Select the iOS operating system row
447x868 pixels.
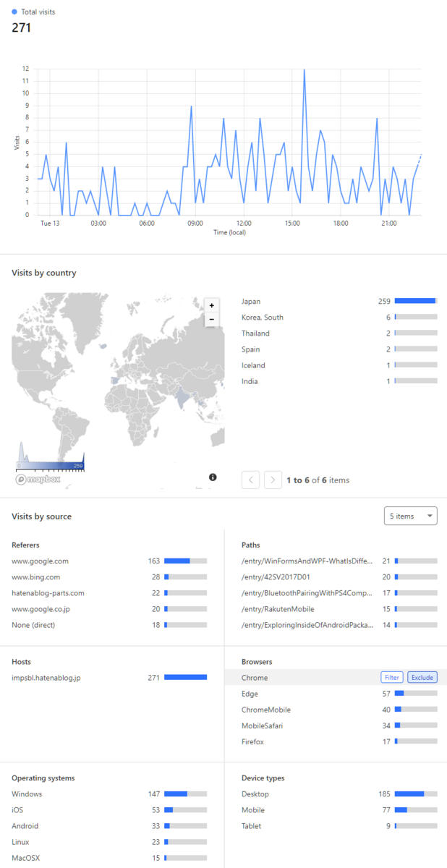(x=109, y=810)
